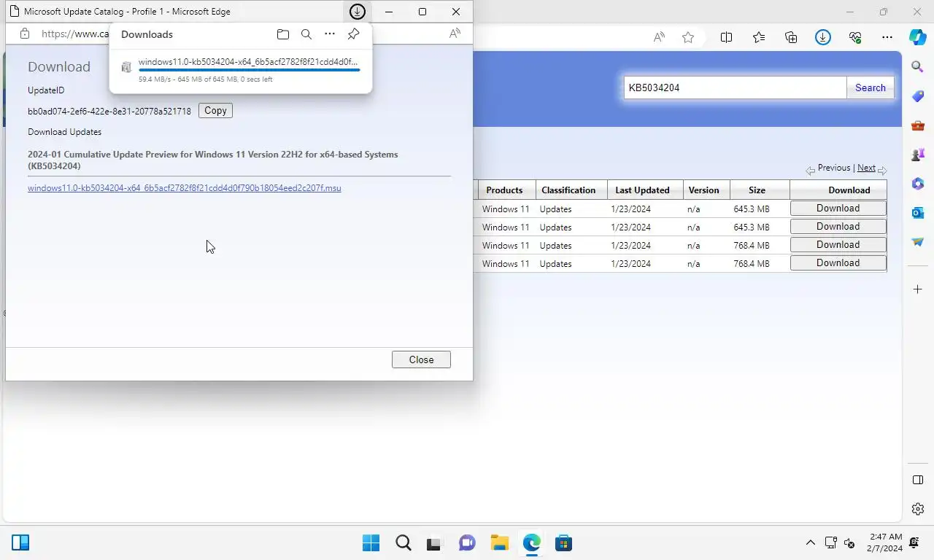934x560 pixels.
Task: Open sidebar Tools briefcase icon
Action: [918, 125]
